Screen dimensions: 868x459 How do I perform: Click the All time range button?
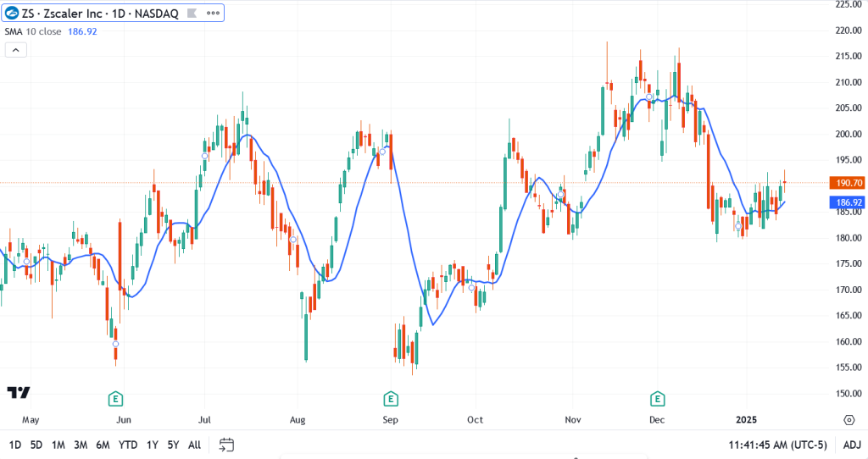194,445
